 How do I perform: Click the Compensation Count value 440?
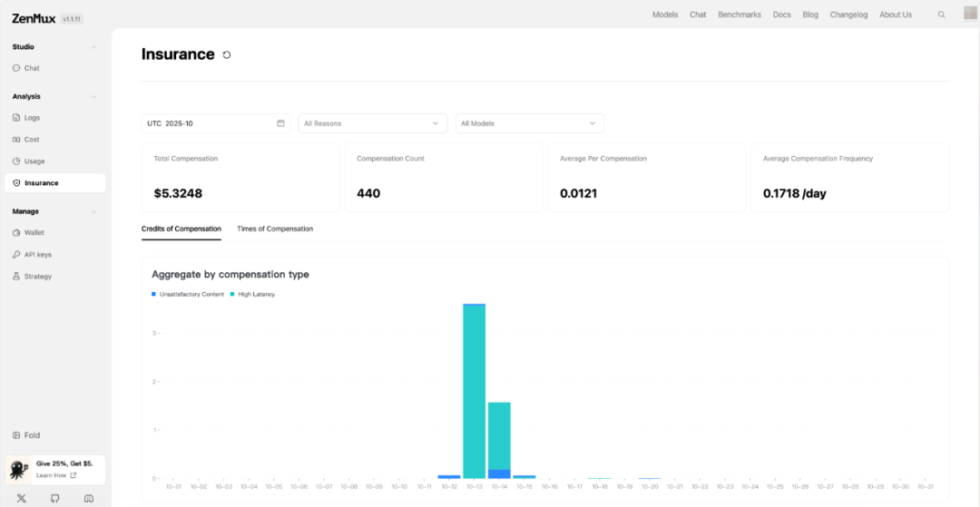coord(368,193)
